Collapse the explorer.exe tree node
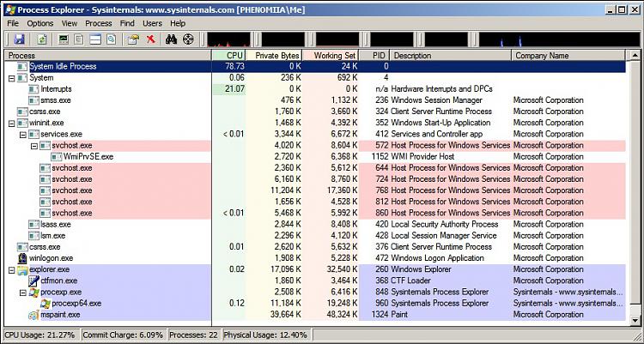 click(11, 269)
